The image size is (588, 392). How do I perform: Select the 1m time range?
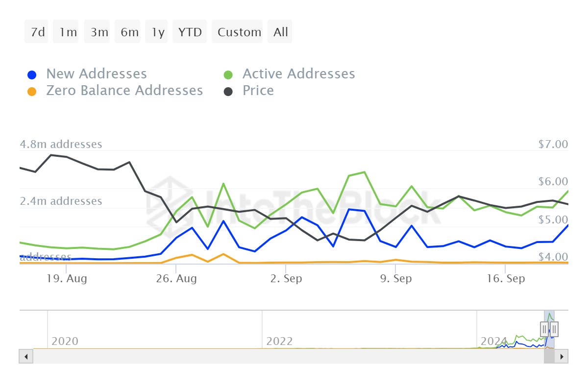click(x=68, y=32)
